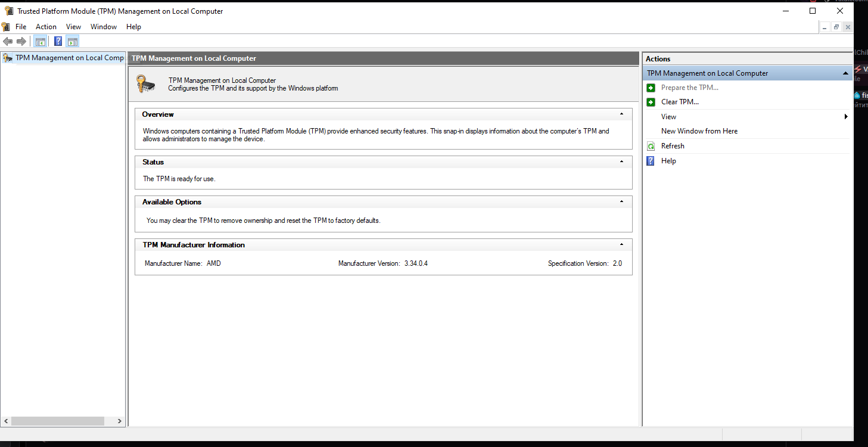The width and height of the screenshot is (868, 447).
Task: Collapse the Status section
Action: (621, 162)
